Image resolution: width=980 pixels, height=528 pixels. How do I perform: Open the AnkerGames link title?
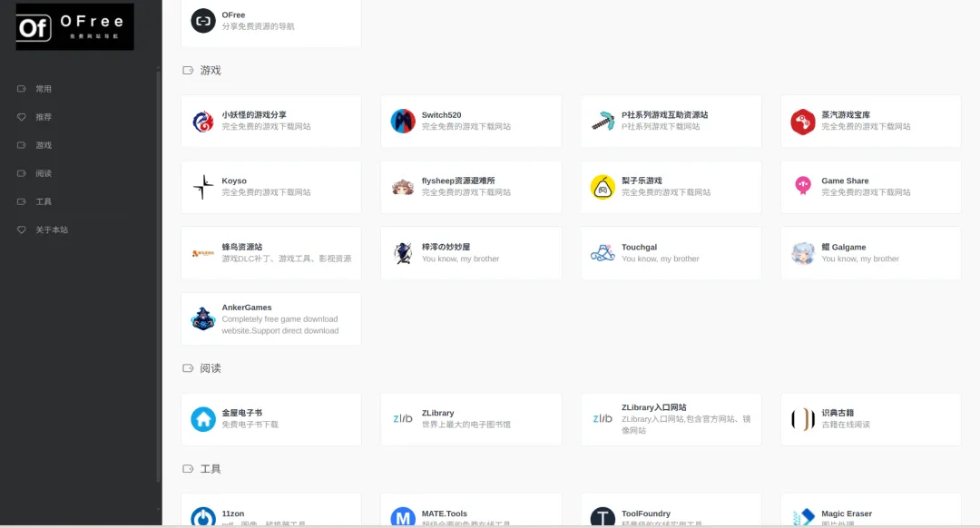click(x=247, y=308)
